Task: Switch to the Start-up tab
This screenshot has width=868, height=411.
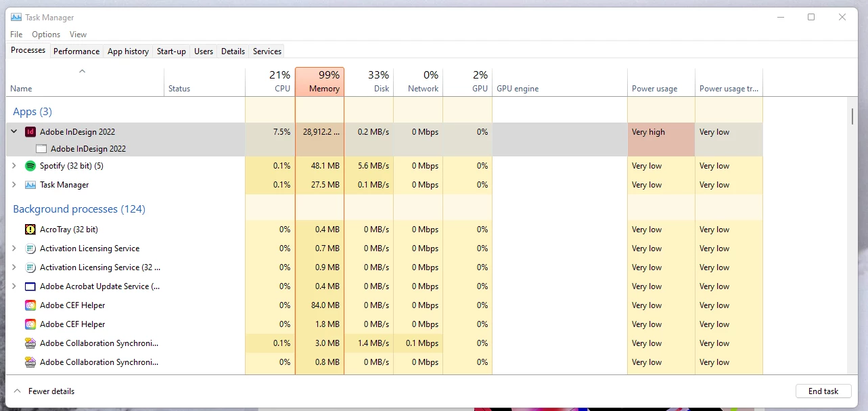Action: (x=171, y=51)
